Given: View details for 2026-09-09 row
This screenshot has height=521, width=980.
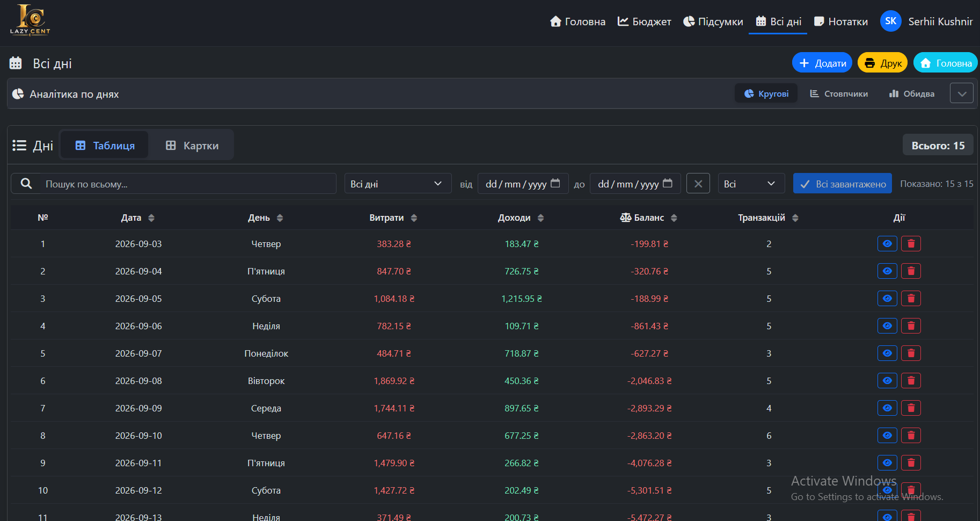Looking at the screenshot, I should tap(887, 408).
